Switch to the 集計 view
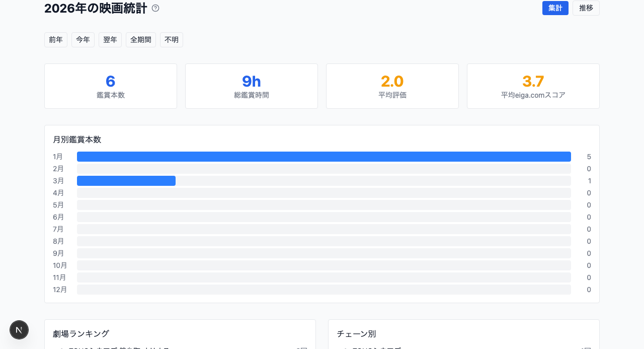This screenshot has height=349, width=644. (x=555, y=8)
